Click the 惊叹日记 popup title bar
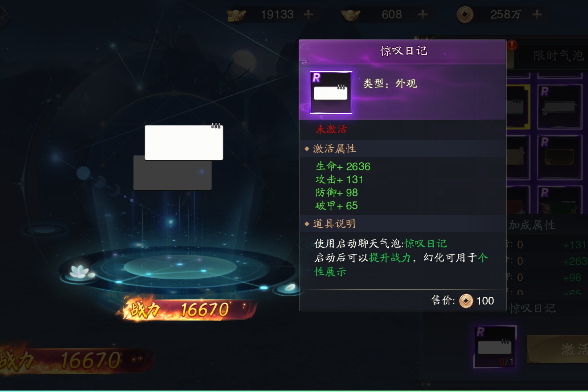 click(x=403, y=52)
